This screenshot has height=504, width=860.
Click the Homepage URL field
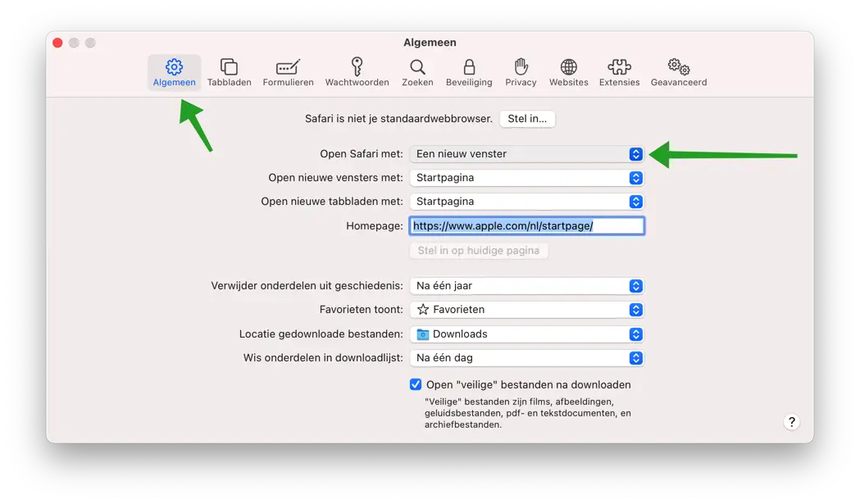[x=526, y=226]
